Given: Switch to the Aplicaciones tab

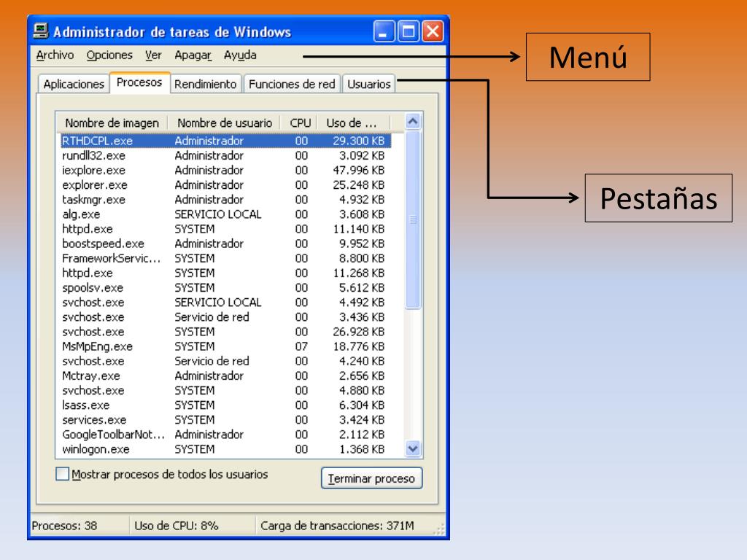Looking at the screenshot, I should click(x=74, y=84).
